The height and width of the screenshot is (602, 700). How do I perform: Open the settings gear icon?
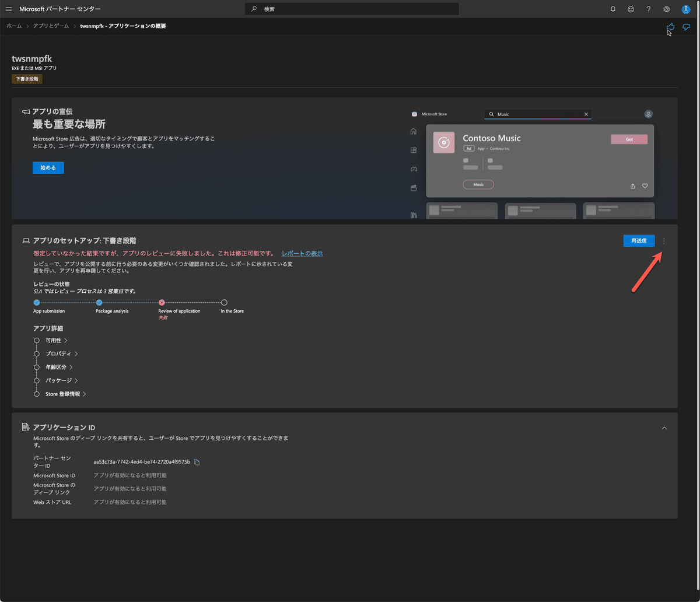coord(666,9)
